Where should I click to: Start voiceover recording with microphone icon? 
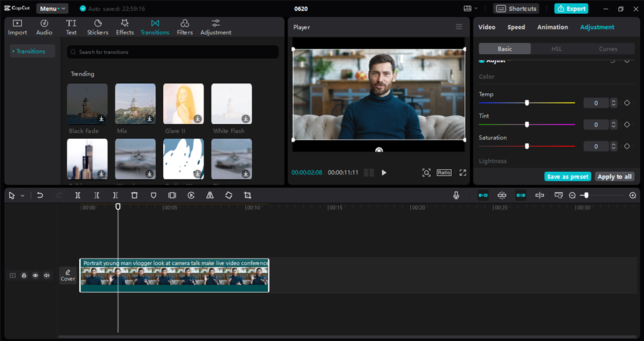pyautogui.click(x=456, y=196)
